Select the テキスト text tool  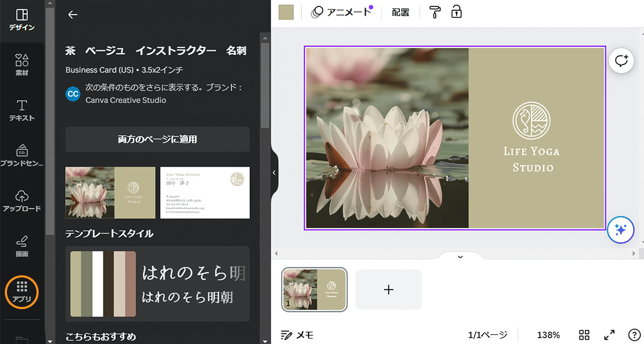tap(22, 110)
